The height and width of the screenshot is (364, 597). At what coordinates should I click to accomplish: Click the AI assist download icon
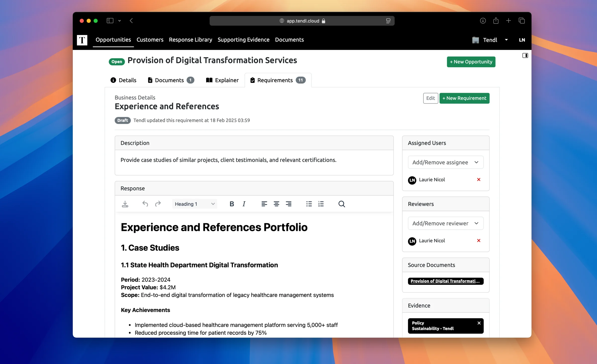click(x=125, y=204)
